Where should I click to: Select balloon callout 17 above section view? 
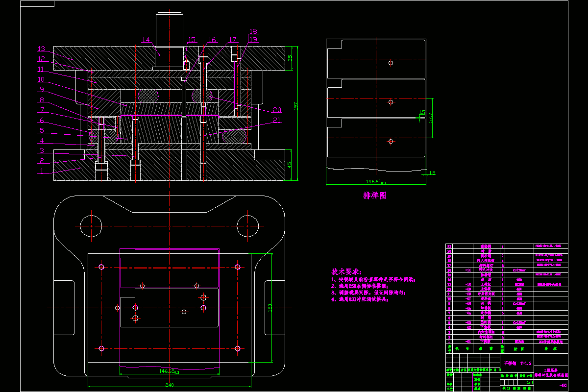tap(232, 39)
